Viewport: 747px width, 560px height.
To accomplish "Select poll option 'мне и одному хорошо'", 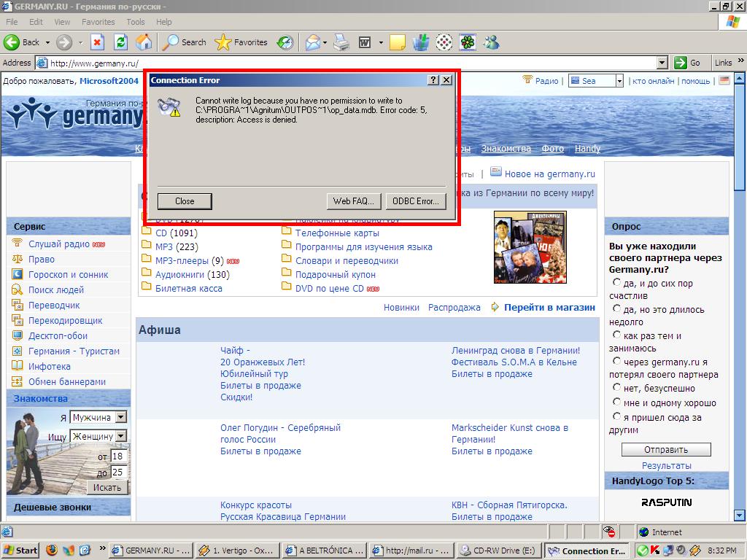I will [x=616, y=402].
